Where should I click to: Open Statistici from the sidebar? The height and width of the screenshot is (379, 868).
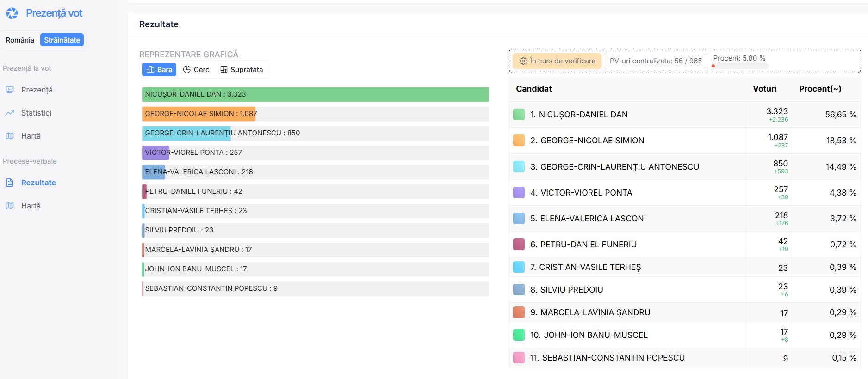(x=36, y=113)
